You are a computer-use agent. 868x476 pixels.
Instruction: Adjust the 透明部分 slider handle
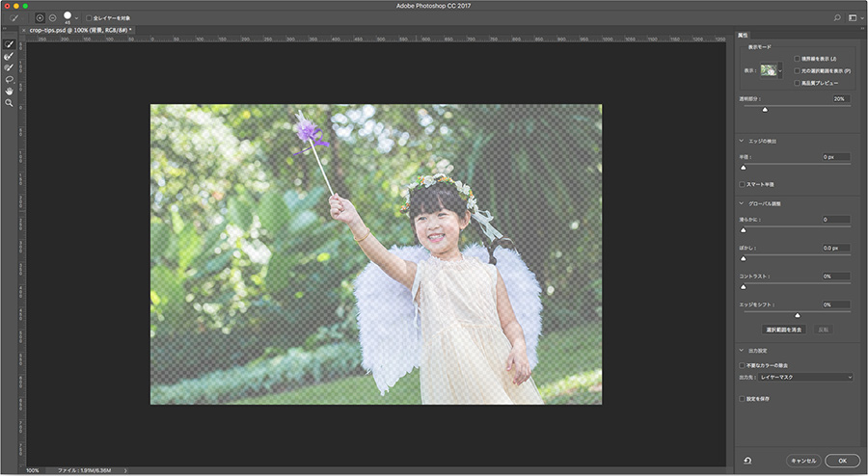tap(765, 110)
